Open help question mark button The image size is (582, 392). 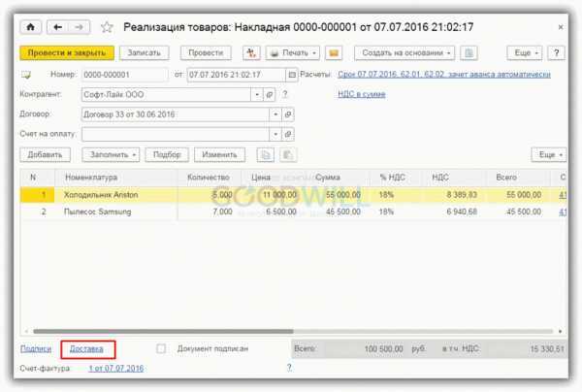coord(556,53)
